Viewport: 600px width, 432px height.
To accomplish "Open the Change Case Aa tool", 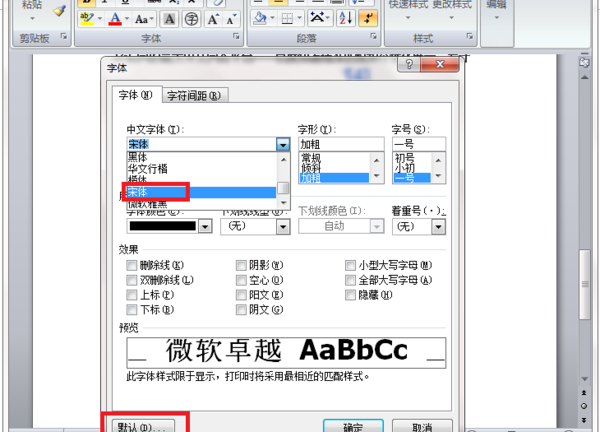I will [x=142, y=19].
